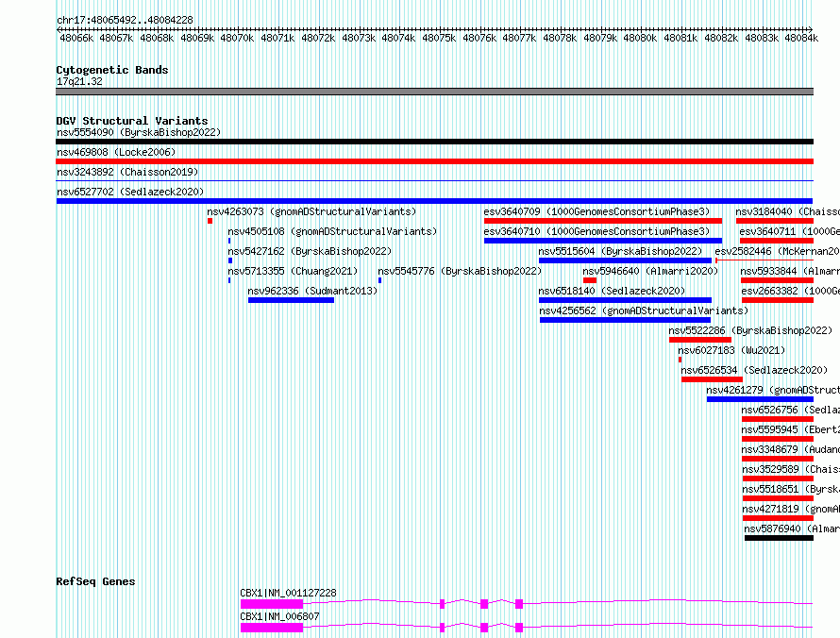Open nsv6518140 (Sedlazeck2020) label
Image resolution: width=840 pixels, height=638 pixels.
pyautogui.click(x=612, y=291)
